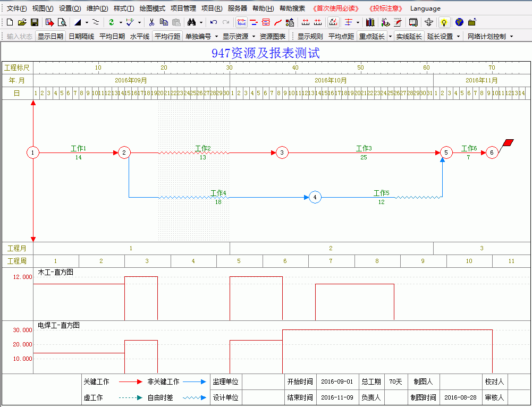Toggle the 平均行距 button
Screen dimensions: 532x407
(x=167, y=36)
